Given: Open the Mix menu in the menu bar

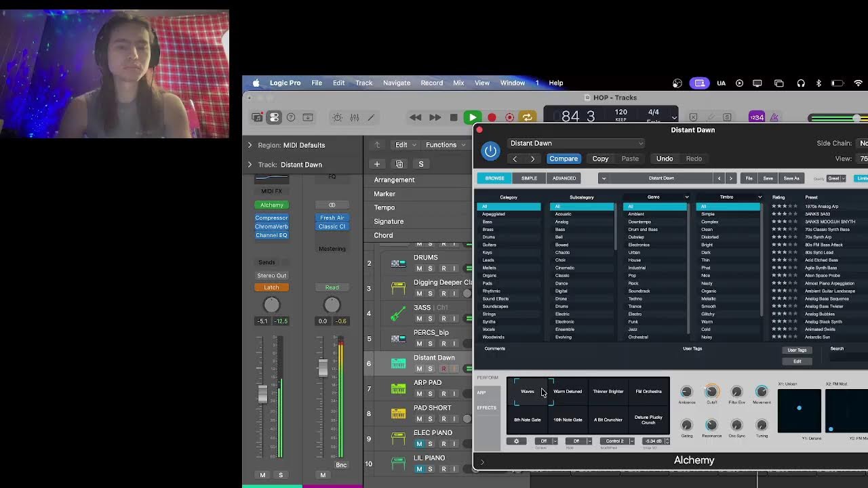Looking at the screenshot, I should [458, 83].
